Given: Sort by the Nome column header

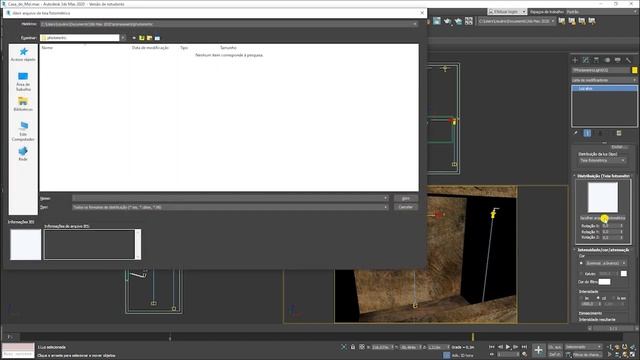Looking at the screenshot, I should [47, 48].
